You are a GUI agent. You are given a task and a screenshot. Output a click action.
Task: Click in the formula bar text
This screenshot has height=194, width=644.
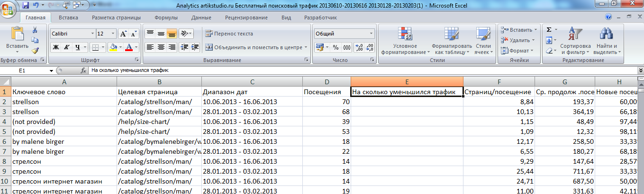[x=130, y=70]
